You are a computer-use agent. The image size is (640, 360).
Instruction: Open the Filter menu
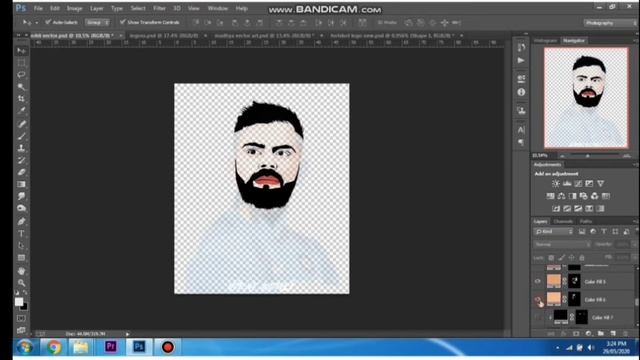(x=159, y=8)
